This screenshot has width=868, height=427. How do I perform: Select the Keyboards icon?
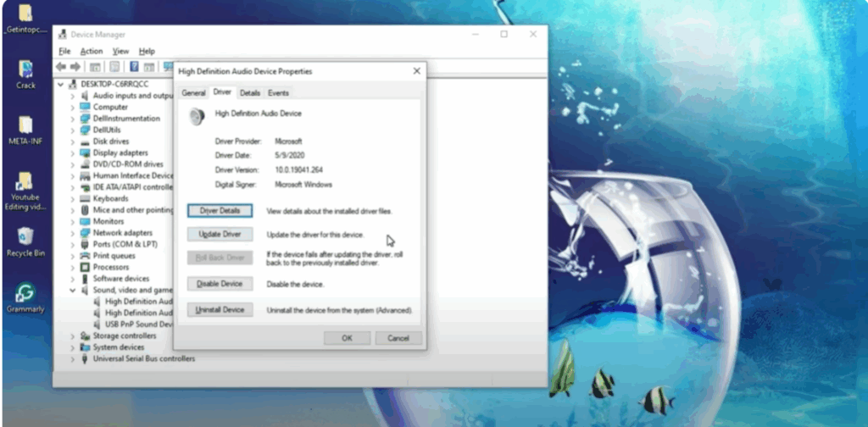coord(85,198)
